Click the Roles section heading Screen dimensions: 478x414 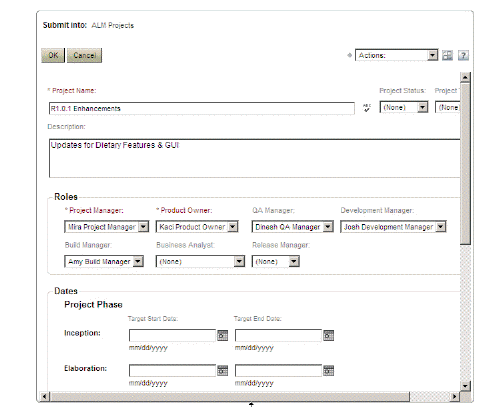(66, 197)
